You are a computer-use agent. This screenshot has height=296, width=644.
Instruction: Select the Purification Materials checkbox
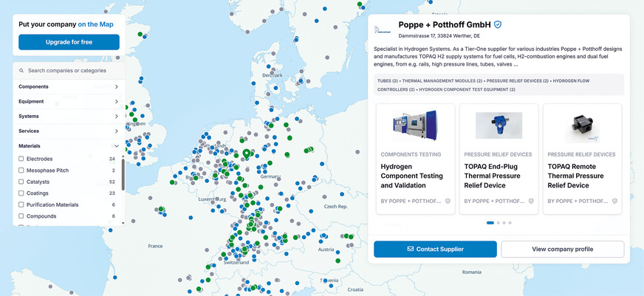[x=21, y=204]
